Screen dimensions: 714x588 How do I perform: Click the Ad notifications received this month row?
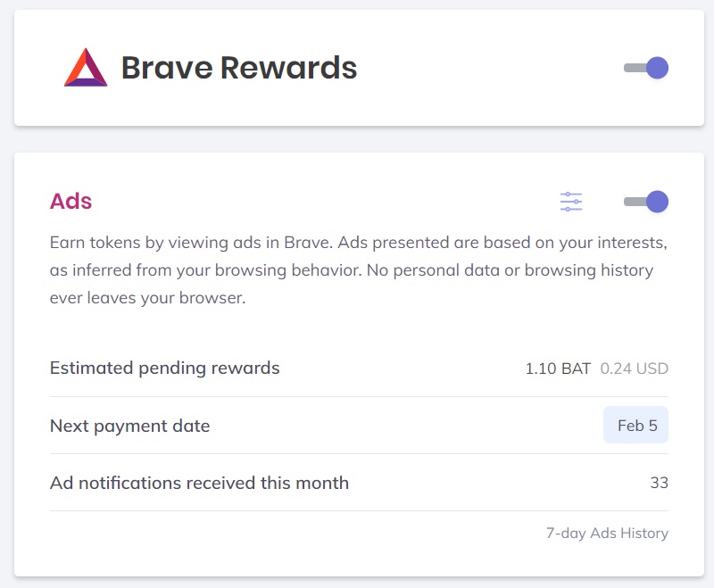click(x=359, y=483)
